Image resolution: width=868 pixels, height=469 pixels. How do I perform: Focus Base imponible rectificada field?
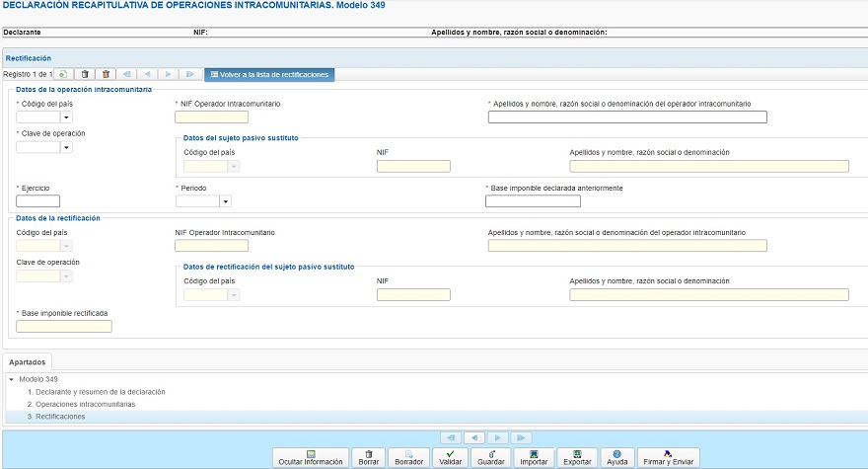coord(64,327)
